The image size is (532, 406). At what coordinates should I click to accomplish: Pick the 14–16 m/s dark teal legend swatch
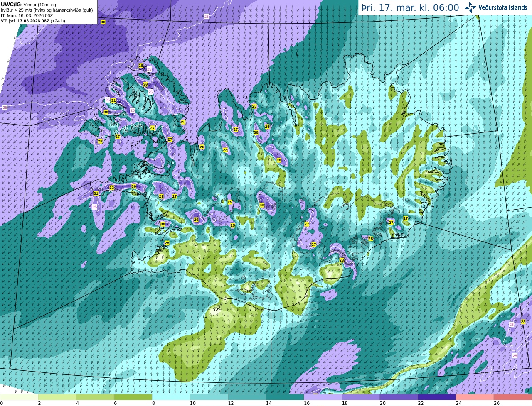285,397
